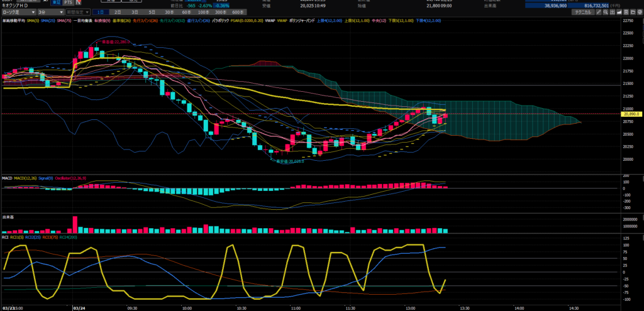Open the 期間指定 dropdown
This screenshot has height=311, width=644.
click(x=77, y=12)
